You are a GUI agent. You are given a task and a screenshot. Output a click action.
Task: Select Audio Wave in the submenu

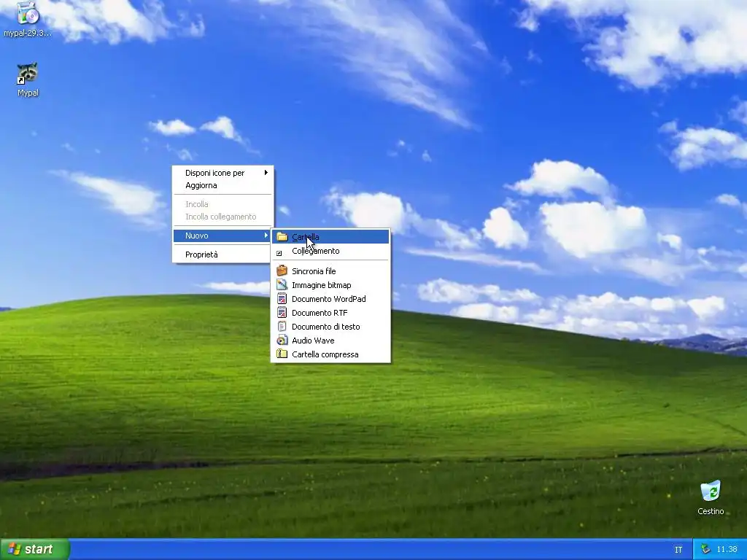pyautogui.click(x=330, y=340)
